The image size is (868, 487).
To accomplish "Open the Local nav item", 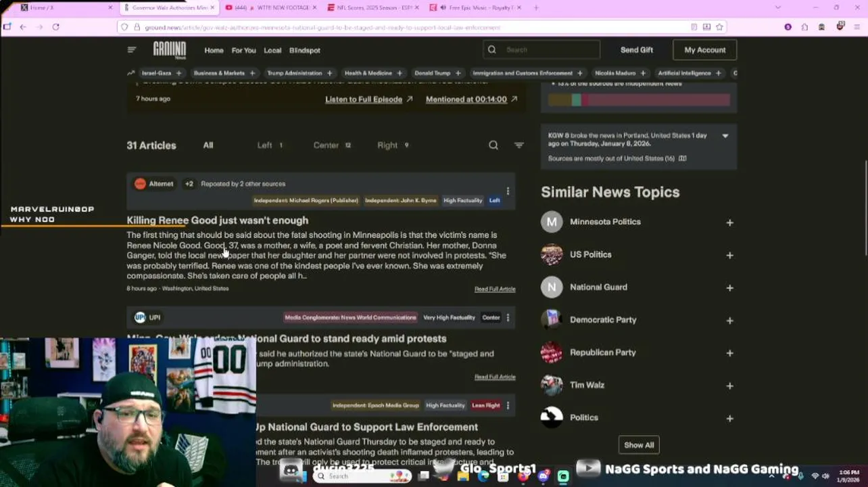I will coord(272,50).
